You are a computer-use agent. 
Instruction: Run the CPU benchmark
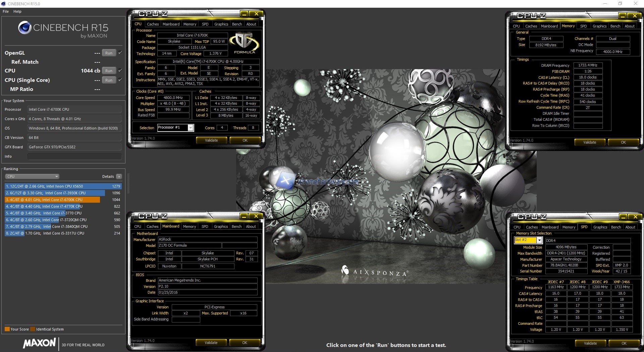point(109,71)
